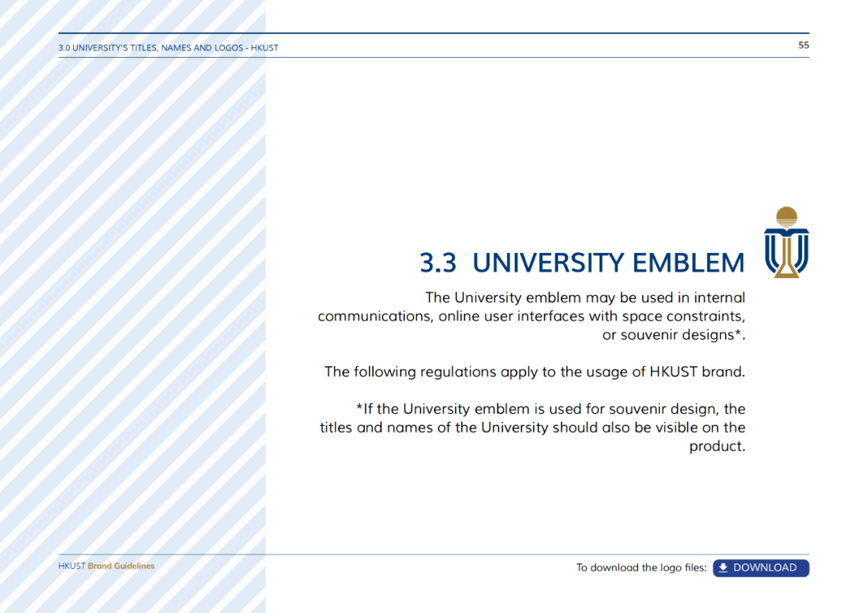Click the page number 55
This screenshot has height=613, width=868.
tap(804, 45)
